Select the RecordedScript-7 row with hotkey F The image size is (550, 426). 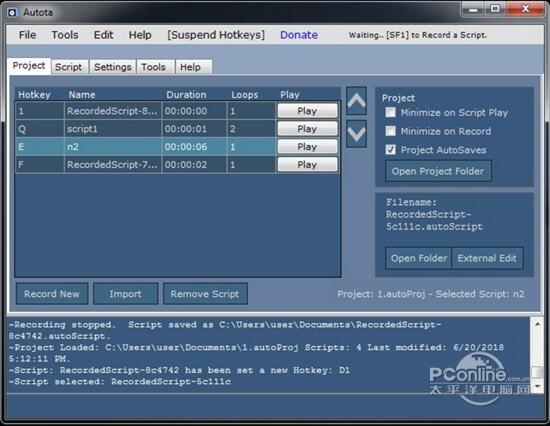pyautogui.click(x=145, y=165)
